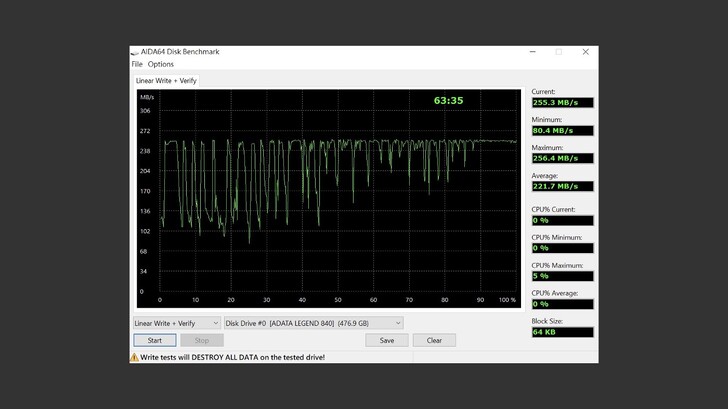Save the benchmark results

(386, 340)
